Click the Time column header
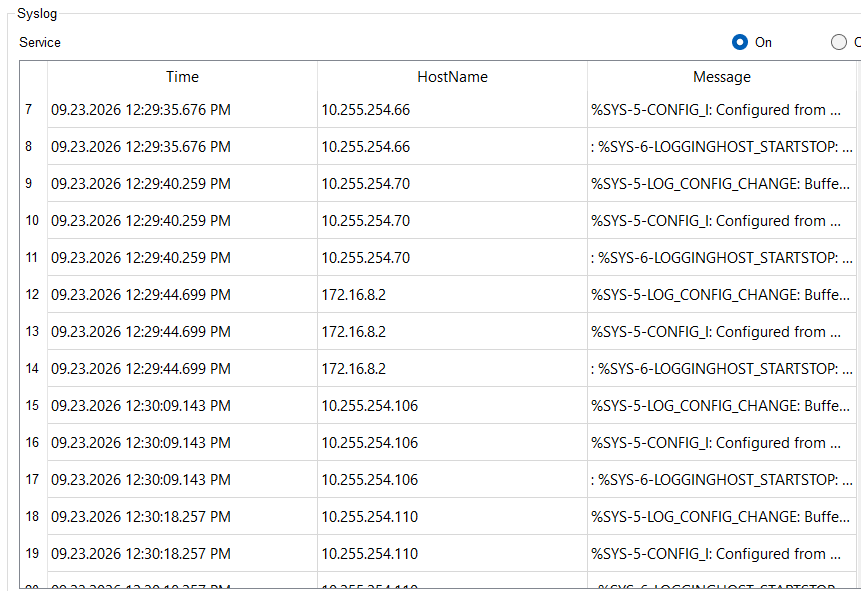Screen dimensions: 861x591 coord(182,77)
